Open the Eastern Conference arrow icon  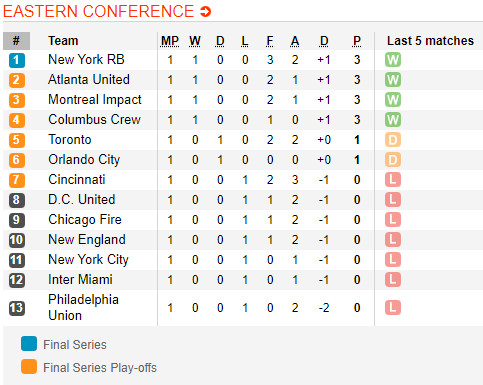[x=205, y=12]
